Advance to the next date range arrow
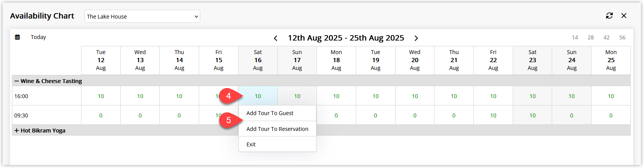The height and width of the screenshot is (168, 644). coord(416,38)
